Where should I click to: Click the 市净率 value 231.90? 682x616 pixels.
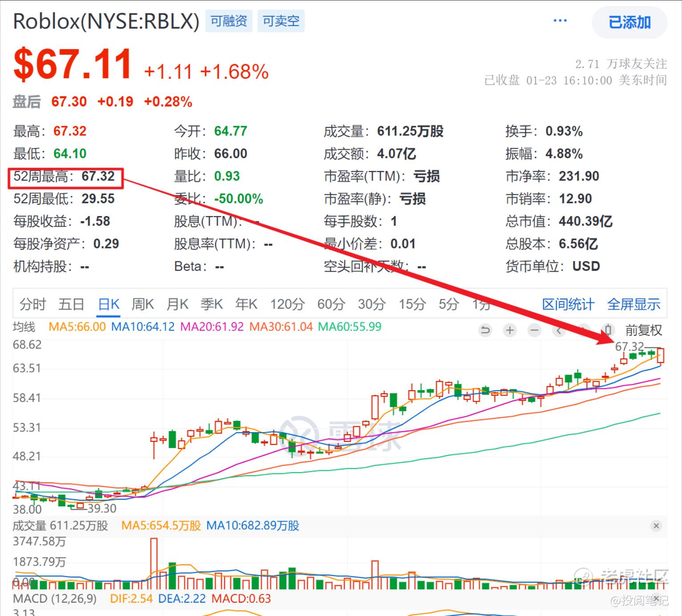click(579, 176)
